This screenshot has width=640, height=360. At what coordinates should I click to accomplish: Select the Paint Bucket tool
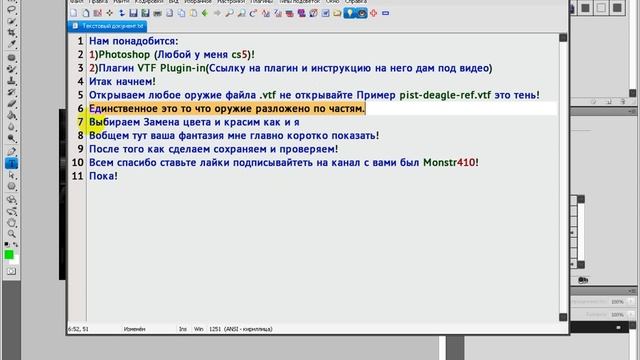(x=11, y=115)
